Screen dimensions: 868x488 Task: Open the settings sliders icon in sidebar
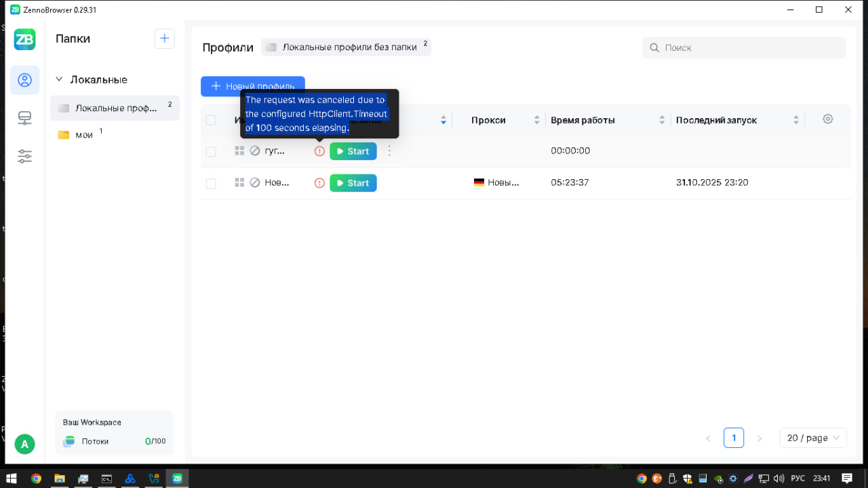[24, 157]
